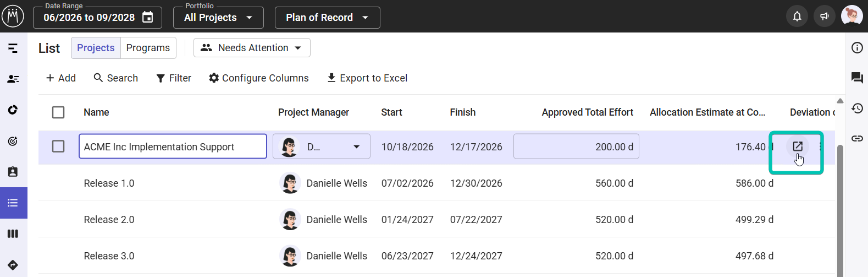
Task: Select the list view sidebar icon
Action: coord(13,203)
